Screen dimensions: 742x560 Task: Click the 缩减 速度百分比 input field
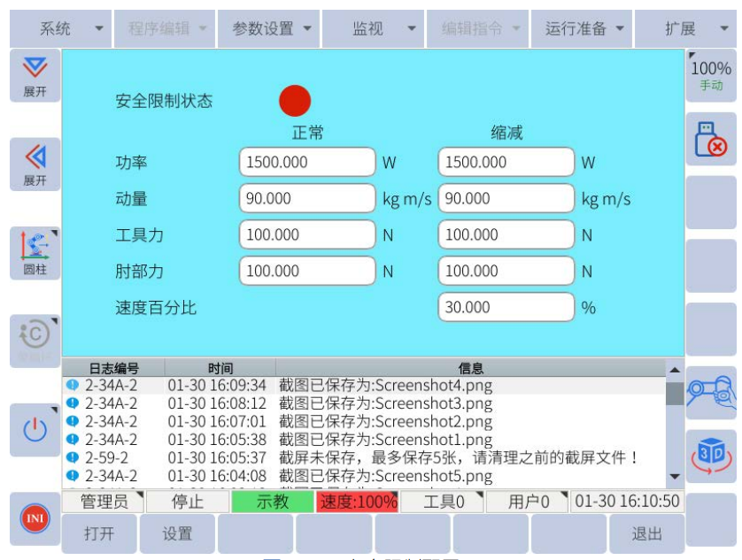point(506,308)
